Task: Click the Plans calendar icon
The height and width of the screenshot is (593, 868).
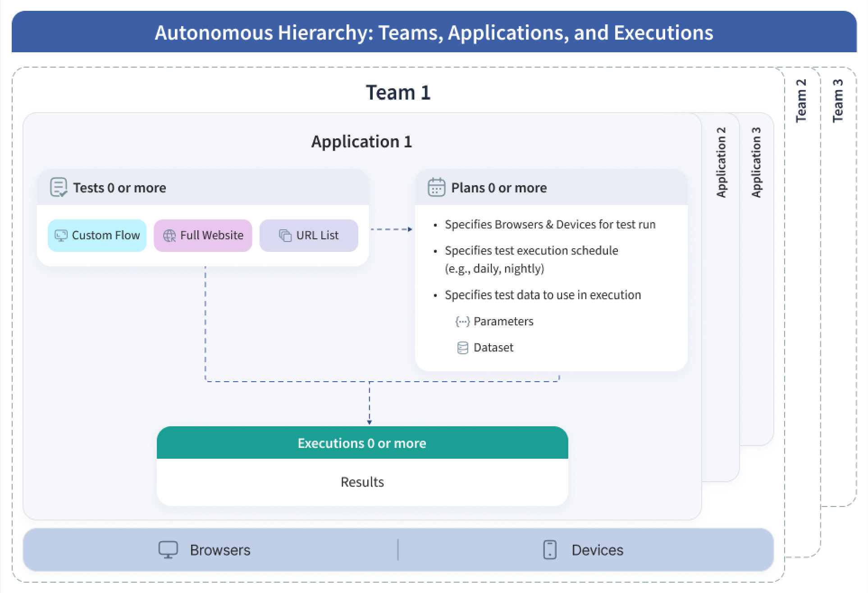Action: (436, 187)
